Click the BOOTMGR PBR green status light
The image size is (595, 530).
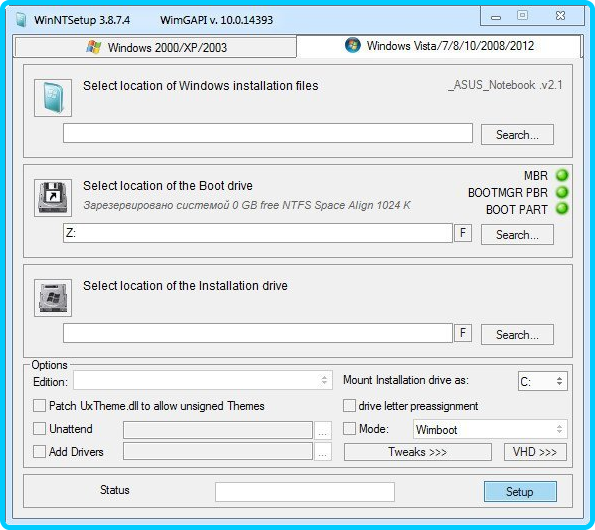tap(562, 192)
